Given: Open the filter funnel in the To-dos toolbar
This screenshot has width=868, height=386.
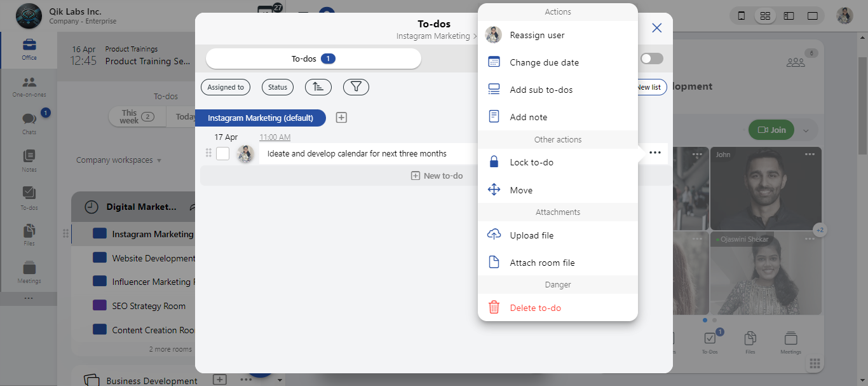Looking at the screenshot, I should point(356,87).
